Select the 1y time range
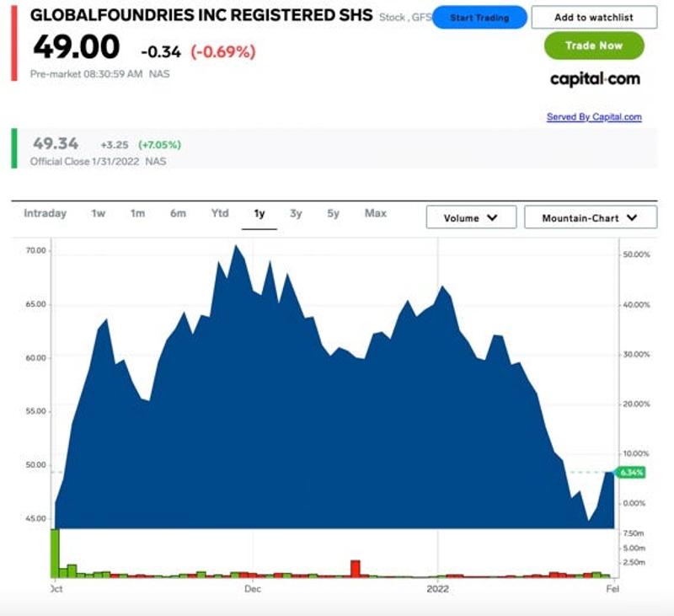This screenshot has width=674, height=616. tap(259, 214)
